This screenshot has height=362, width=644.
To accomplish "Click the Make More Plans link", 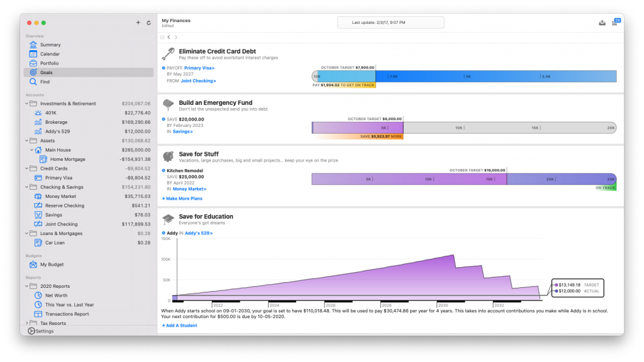I will tap(182, 199).
